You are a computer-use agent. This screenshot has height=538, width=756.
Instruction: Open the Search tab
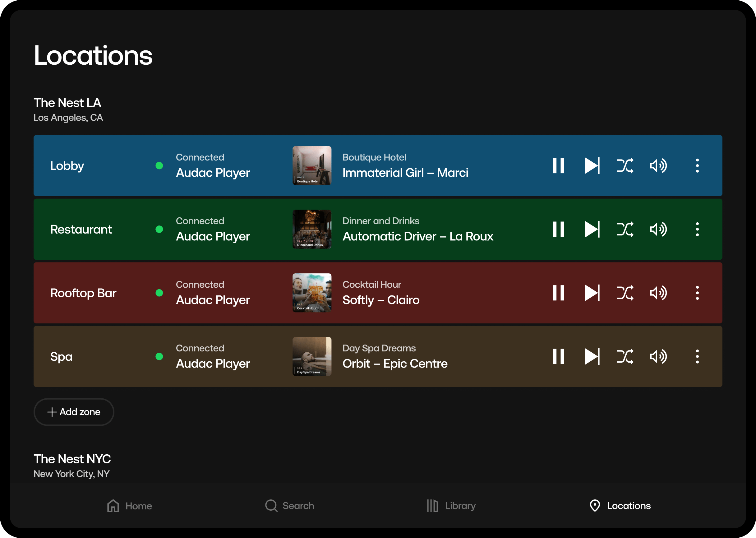289,506
